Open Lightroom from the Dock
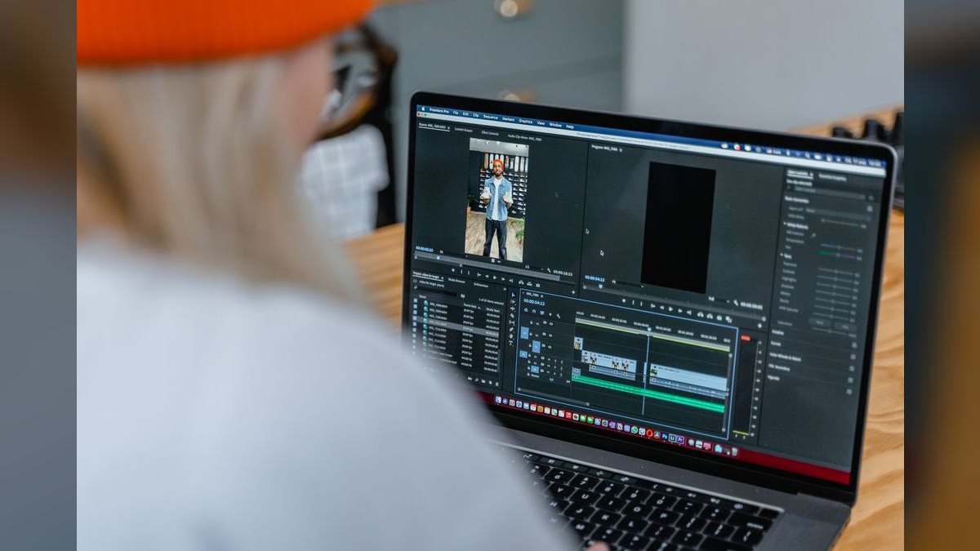The width and height of the screenshot is (980, 551). [672, 438]
